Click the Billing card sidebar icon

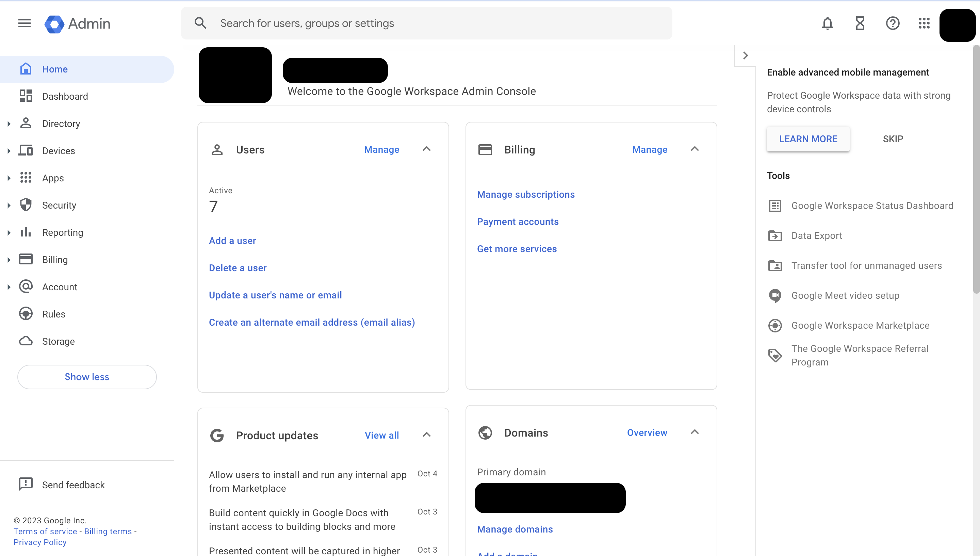(26, 259)
